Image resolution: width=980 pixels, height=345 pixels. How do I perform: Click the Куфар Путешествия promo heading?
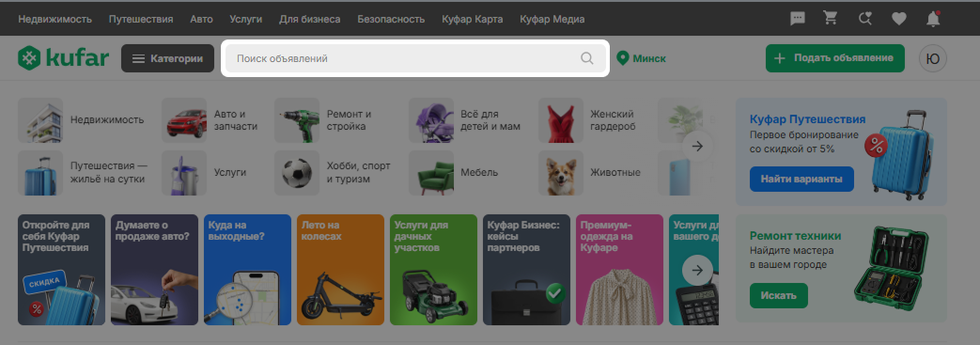(807, 118)
